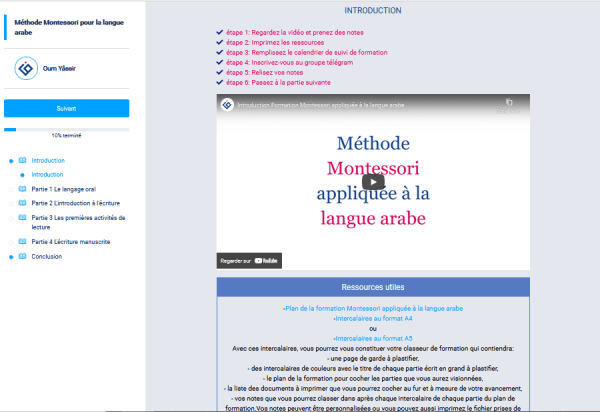Click the copy link icon on the video
Screen dimensions: 600x412
509,102
